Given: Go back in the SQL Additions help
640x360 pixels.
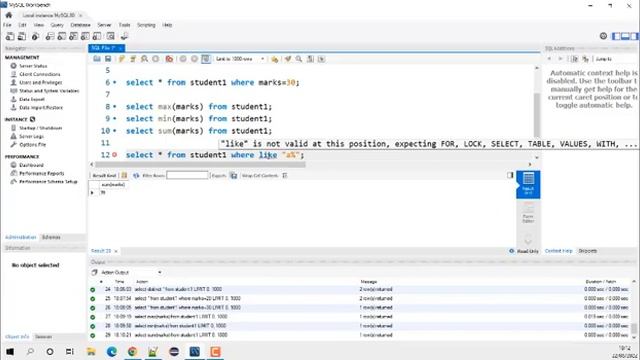Looking at the screenshot, I should 549,59.
